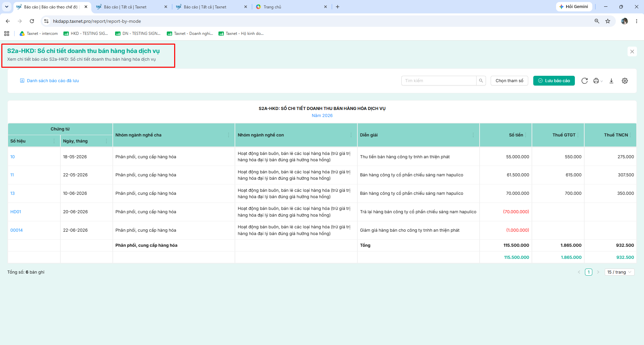Focus the Tìm kiếm search field
Image resolution: width=644 pixels, height=345 pixels.
click(x=439, y=81)
